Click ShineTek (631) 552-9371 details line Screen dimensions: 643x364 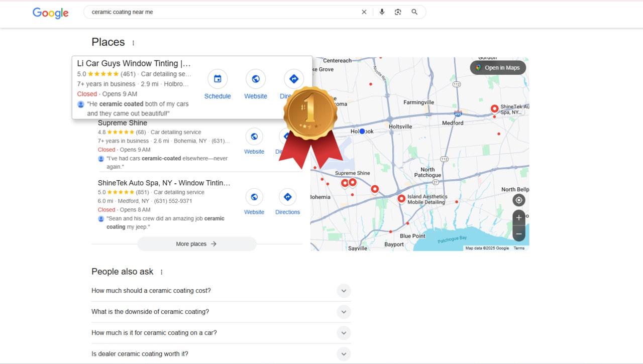coord(145,201)
